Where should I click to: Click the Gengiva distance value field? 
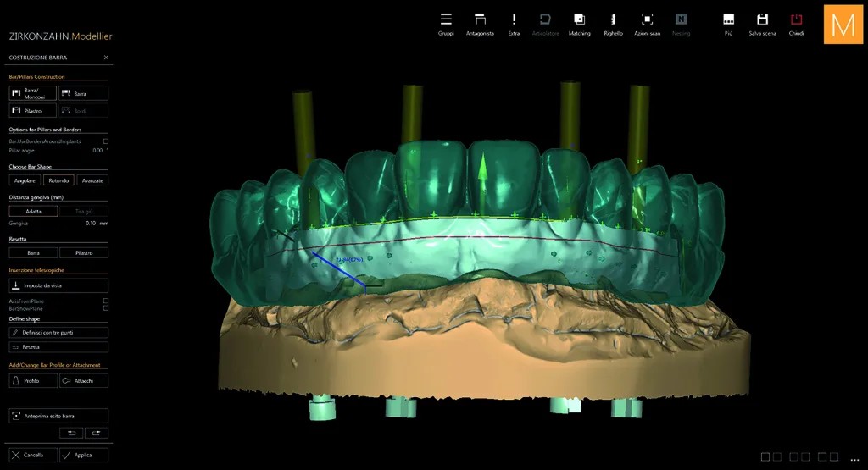(x=91, y=224)
